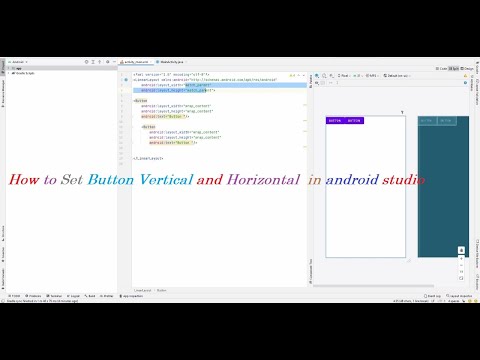Viewport: 480px width, 360px height.
Task: Open the Pixel device dropdown
Action: coord(344,76)
